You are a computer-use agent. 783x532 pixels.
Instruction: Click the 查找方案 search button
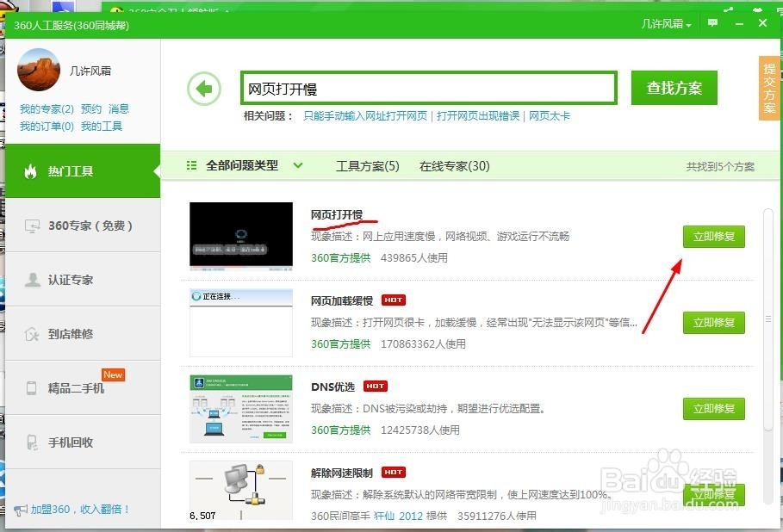[674, 88]
